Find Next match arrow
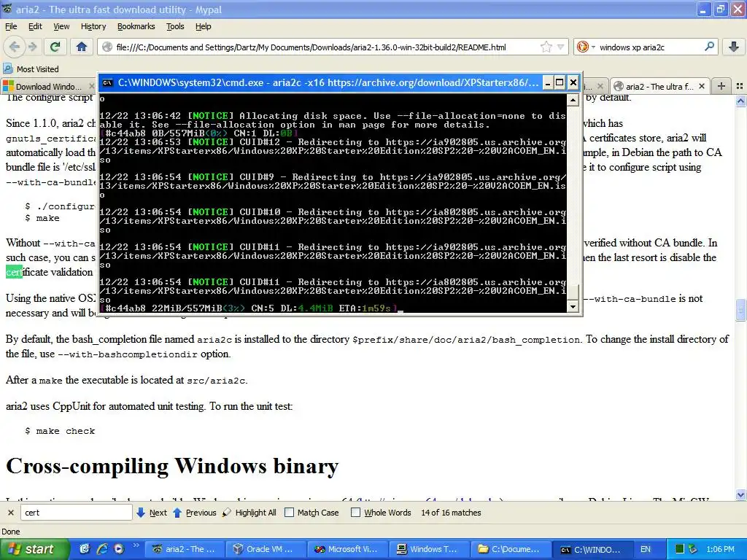The height and width of the screenshot is (560, 747). (x=152, y=513)
